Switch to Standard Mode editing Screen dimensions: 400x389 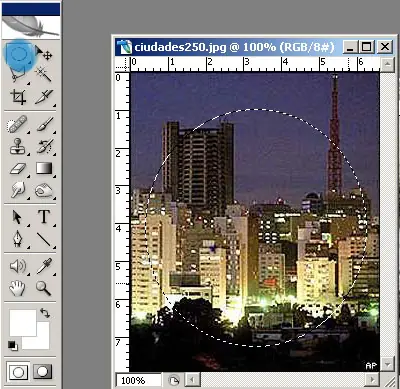coord(18,371)
